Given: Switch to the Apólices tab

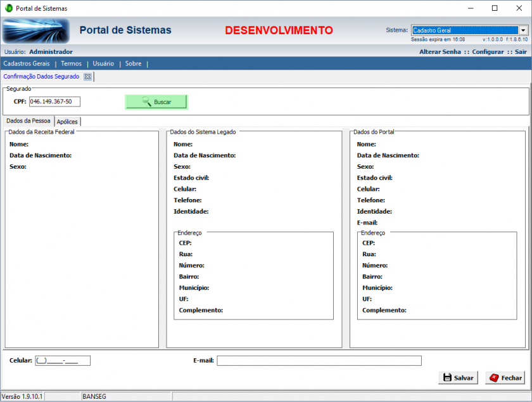Looking at the screenshot, I should tap(67, 122).
